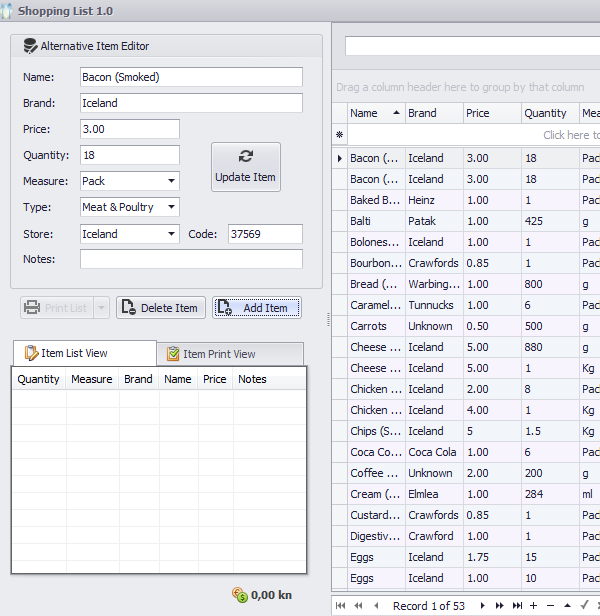
Task: Open the Store dropdown showing Iceland
Action: tap(172, 234)
